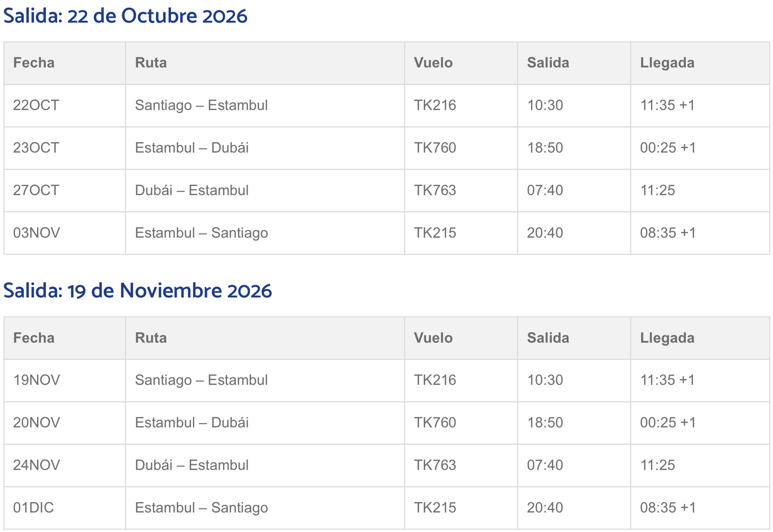Select arrival '00:25 +1' in 20NOV row
This screenshot has width=773, height=532.
pyautogui.click(x=668, y=423)
